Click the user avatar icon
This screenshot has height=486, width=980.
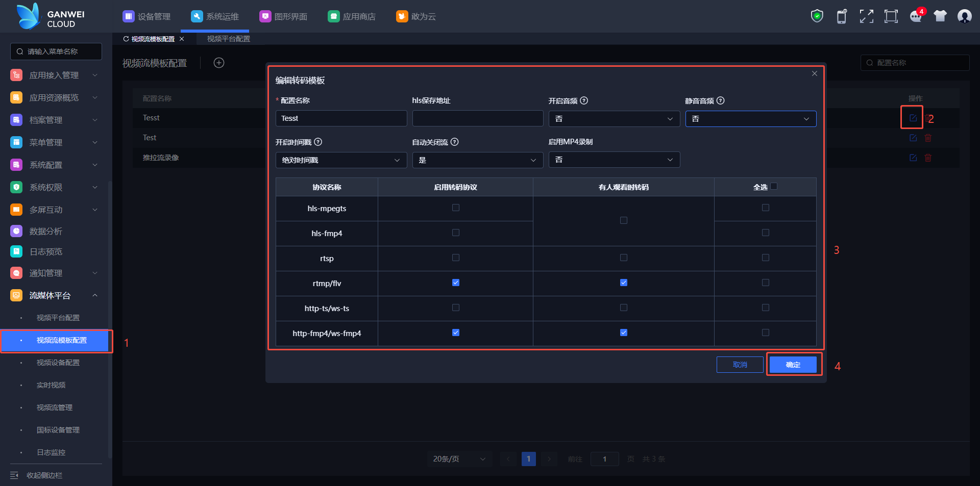[x=964, y=16]
